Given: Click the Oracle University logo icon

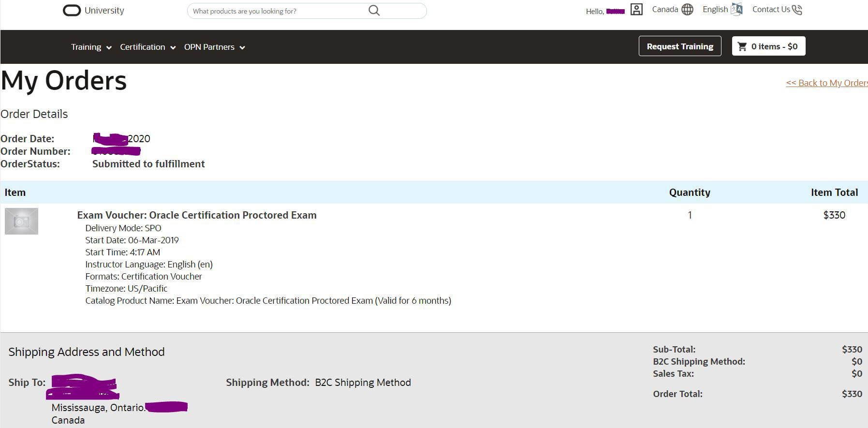Looking at the screenshot, I should point(72,11).
